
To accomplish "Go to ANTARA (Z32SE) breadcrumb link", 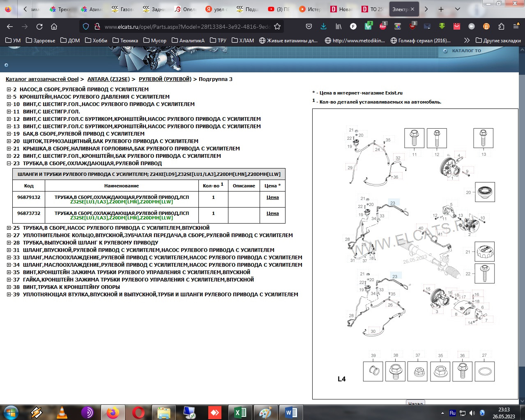I will click(108, 79).
